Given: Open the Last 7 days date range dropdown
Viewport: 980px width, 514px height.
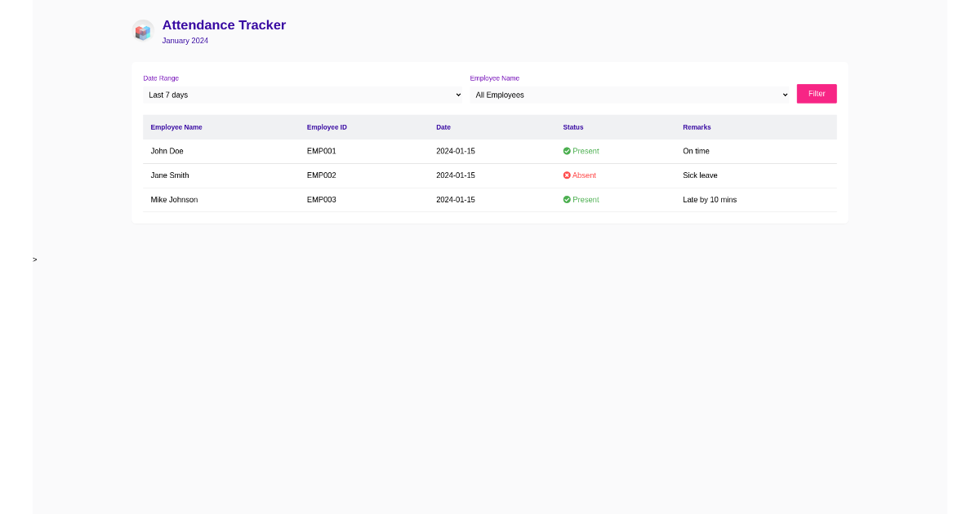Looking at the screenshot, I should (304, 94).
